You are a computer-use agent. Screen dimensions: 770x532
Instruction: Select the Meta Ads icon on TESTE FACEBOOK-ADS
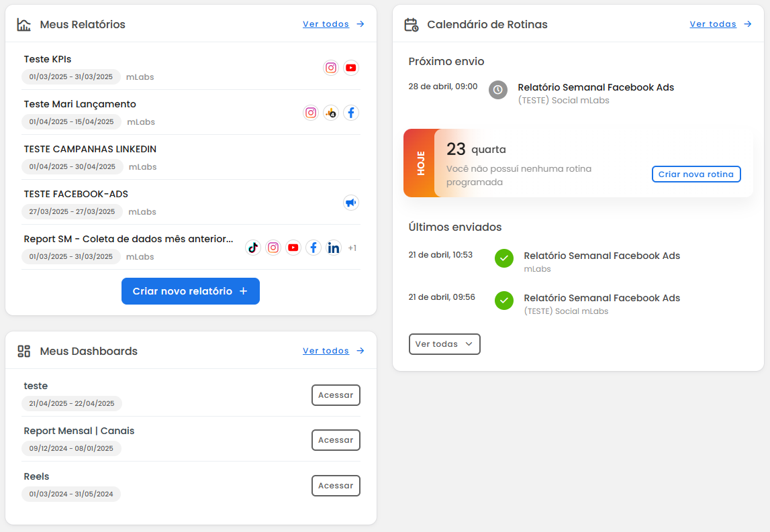tap(350, 203)
